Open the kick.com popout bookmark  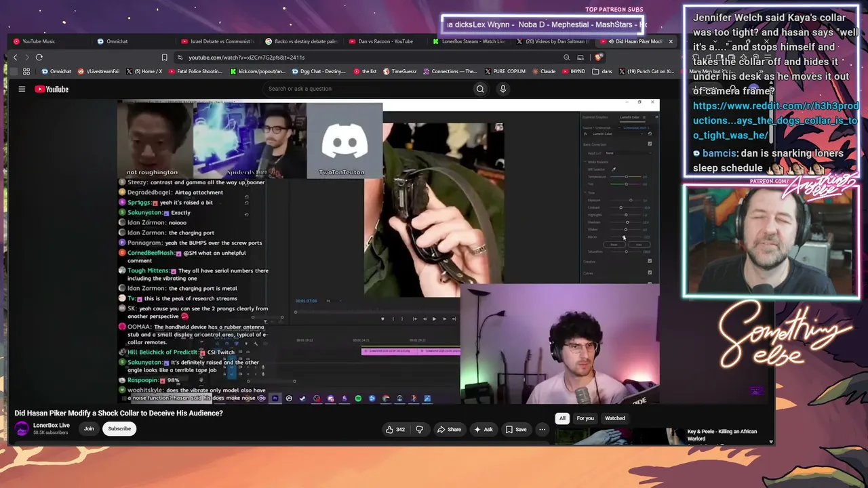click(x=259, y=71)
